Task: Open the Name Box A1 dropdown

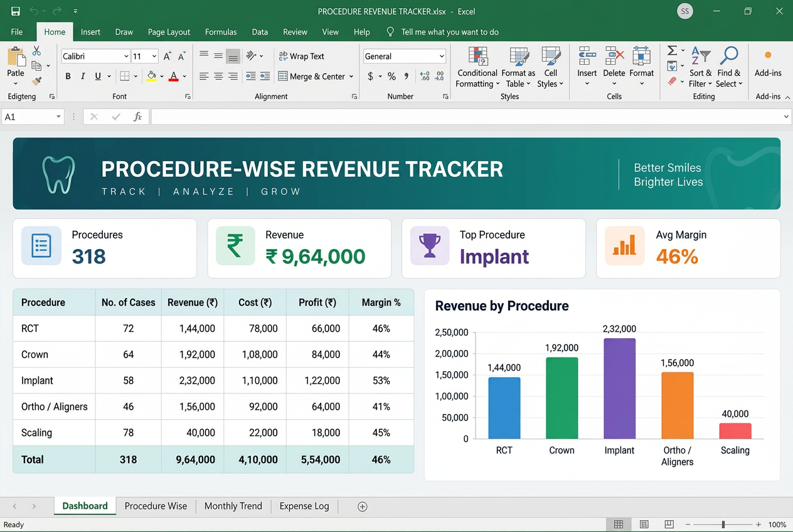Action: click(59, 117)
